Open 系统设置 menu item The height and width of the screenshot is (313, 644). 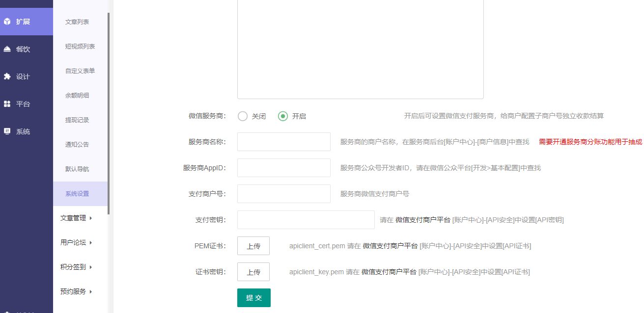[x=77, y=194]
